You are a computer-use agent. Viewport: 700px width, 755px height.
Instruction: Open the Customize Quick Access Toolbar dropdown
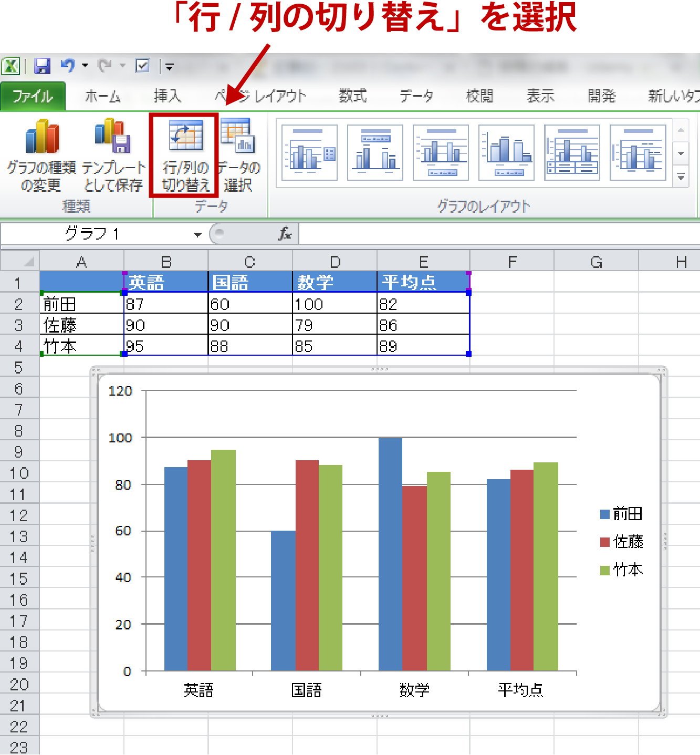(169, 67)
